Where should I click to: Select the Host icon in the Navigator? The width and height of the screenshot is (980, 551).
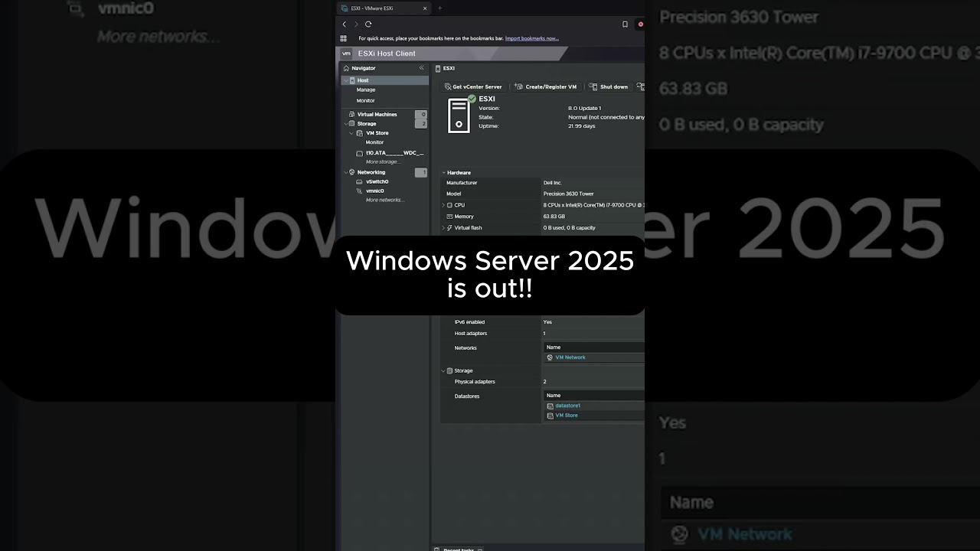point(352,80)
